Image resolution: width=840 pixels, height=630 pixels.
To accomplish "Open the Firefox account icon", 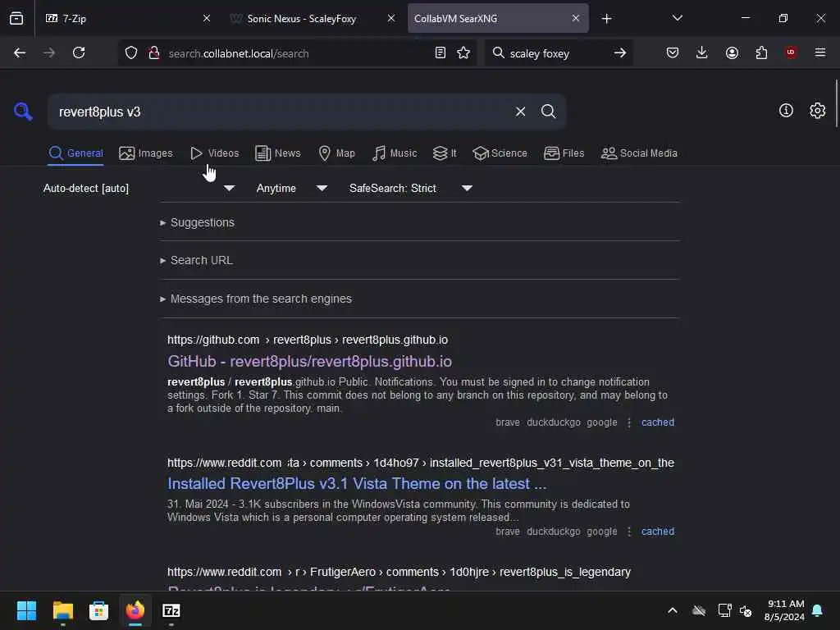I will pyautogui.click(x=732, y=52).
